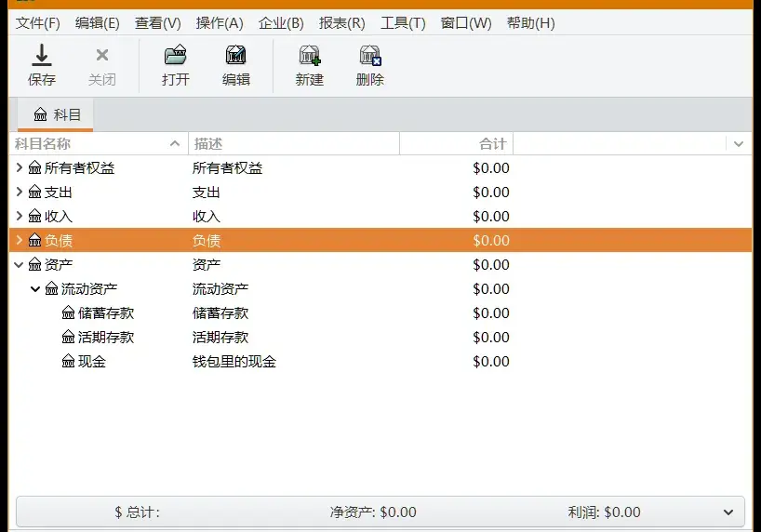Select the 所有者权益 account name
Image resolution: width=761 pixels, height=532 pixels.
coord(80,168)
